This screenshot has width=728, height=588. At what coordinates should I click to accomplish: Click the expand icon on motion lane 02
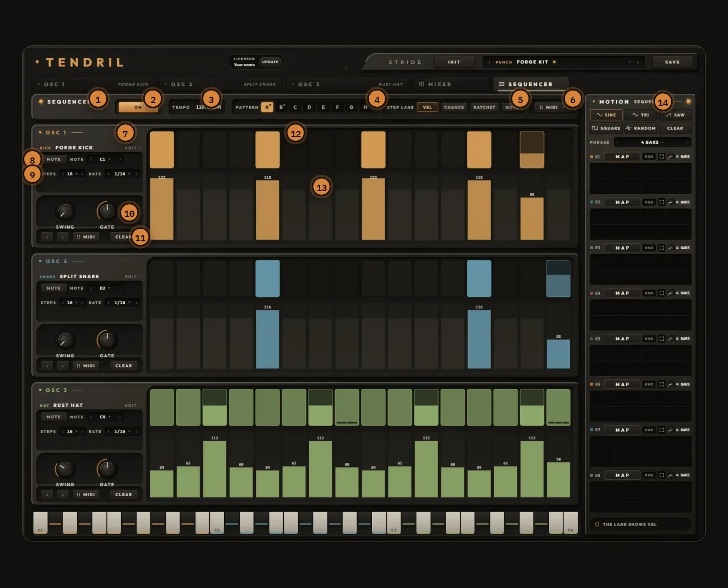[x=662, y=202]
